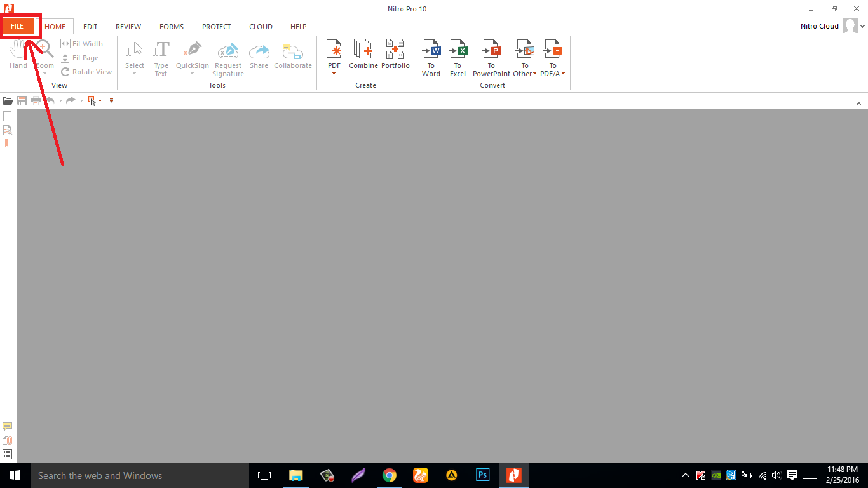
Task: Click the To Excel converter
Action: click(458, 58)
